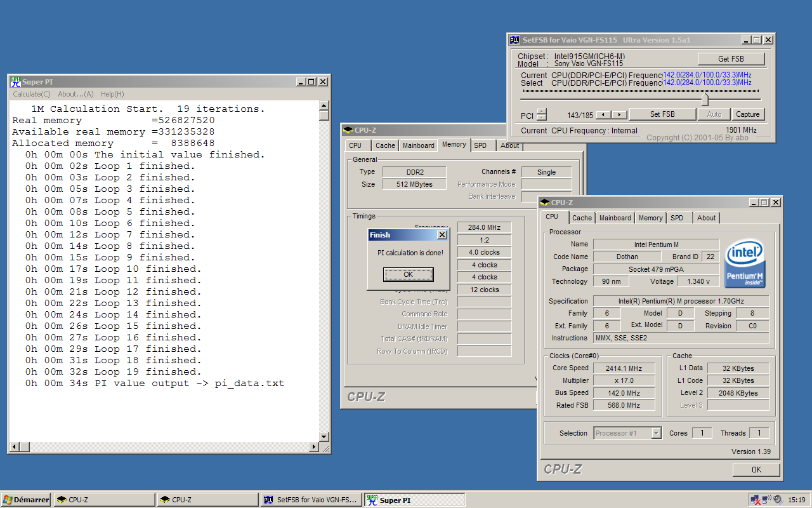Switch to second CPU-Z taskbar button
Viewport: 812px width, 508px height.
pos(207,500)
